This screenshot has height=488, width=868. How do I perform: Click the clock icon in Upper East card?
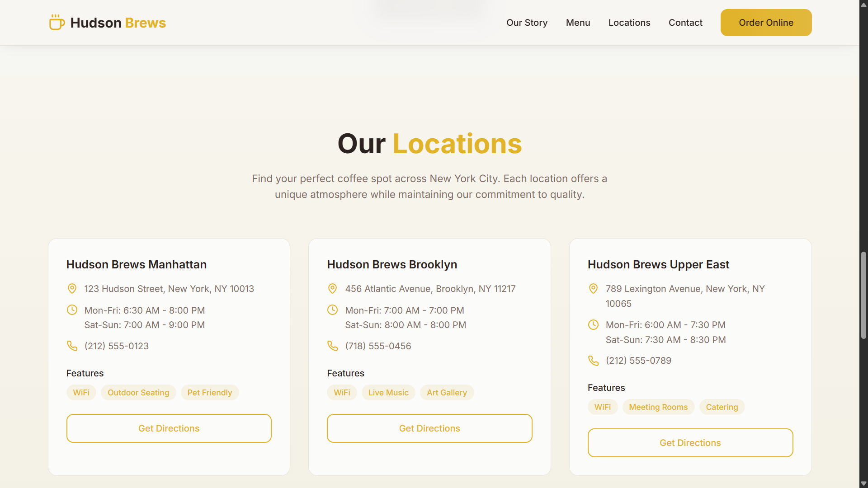(593, 324)
